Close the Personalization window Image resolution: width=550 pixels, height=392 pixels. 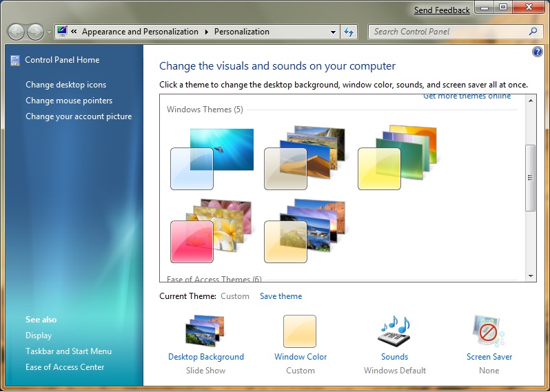tap(529, 8)
